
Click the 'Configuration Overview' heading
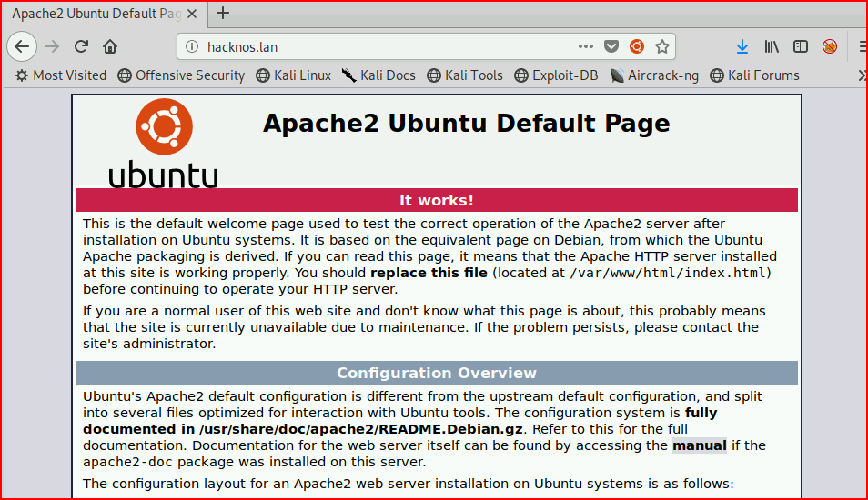coord(436,373)
